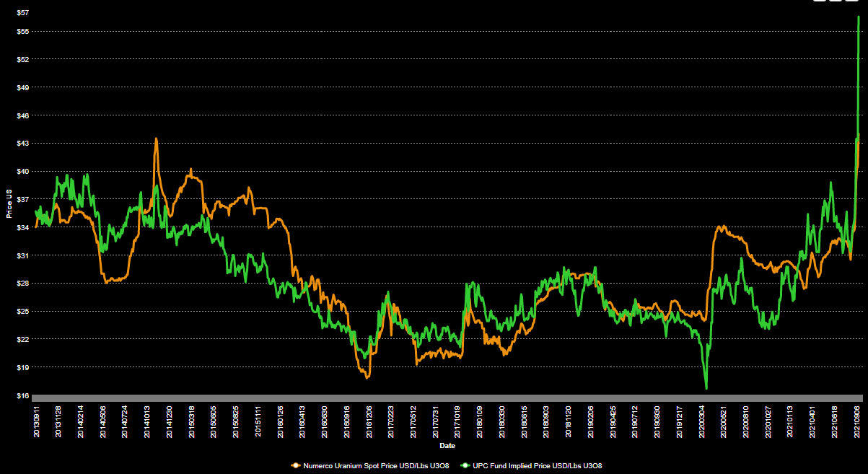Click the 20160630 date label

324,421
